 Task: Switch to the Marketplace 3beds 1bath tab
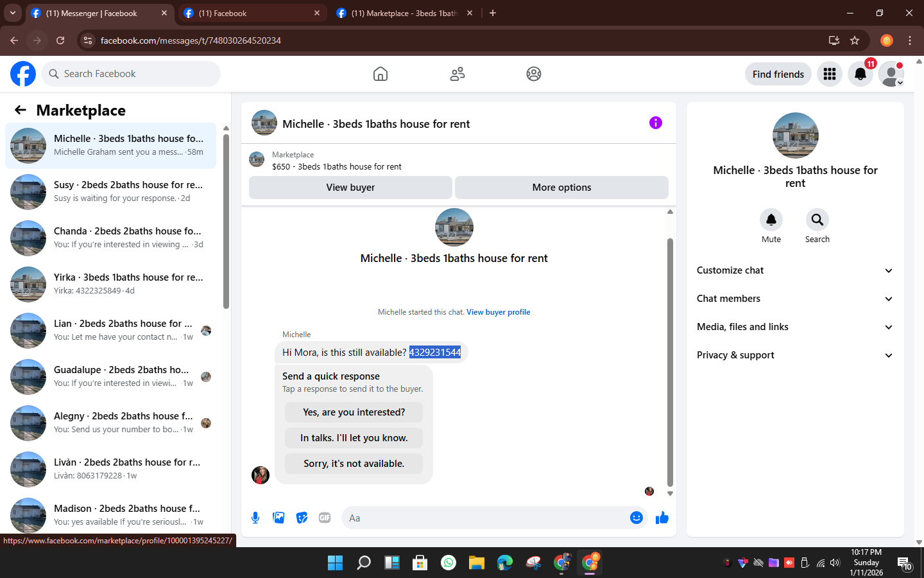point(404,13)
